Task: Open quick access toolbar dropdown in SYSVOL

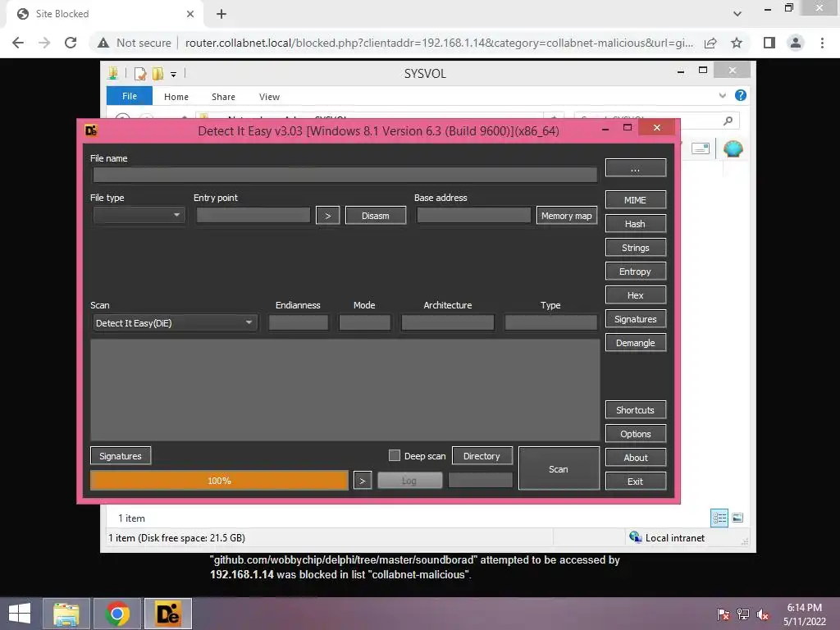Action: tap(174, 75)
